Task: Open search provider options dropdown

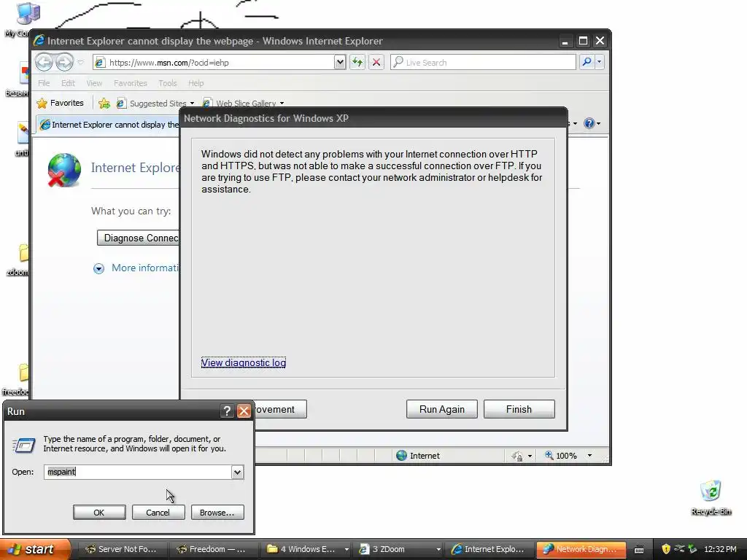Action: [600, 62]
